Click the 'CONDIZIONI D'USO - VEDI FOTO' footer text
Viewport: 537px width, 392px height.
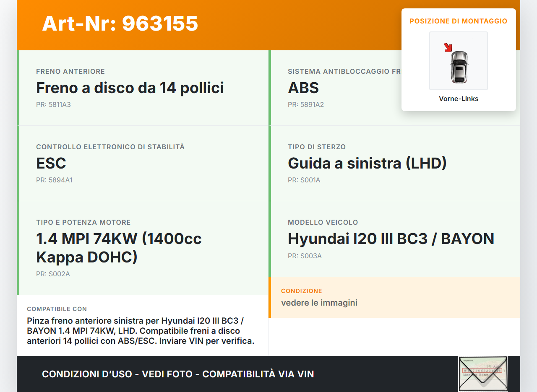point(178,374)
